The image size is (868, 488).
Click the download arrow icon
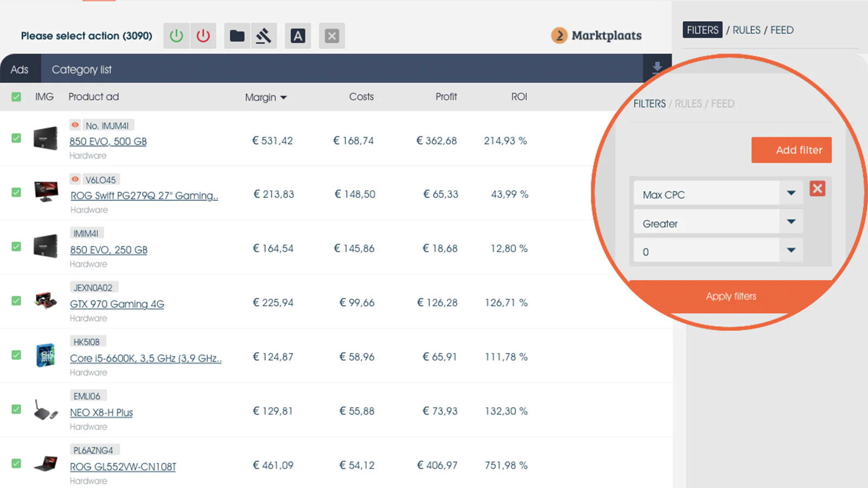pyautogui.click(x=657, y=68)
